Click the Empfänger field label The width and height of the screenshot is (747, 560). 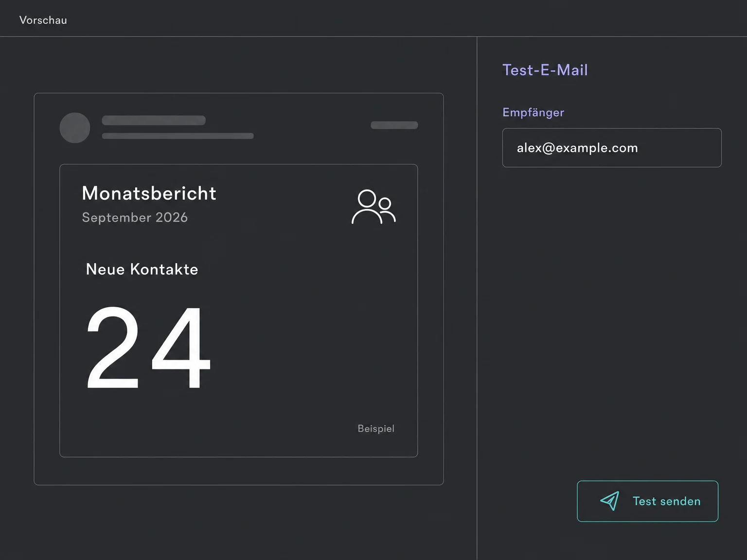coord(533,112)
